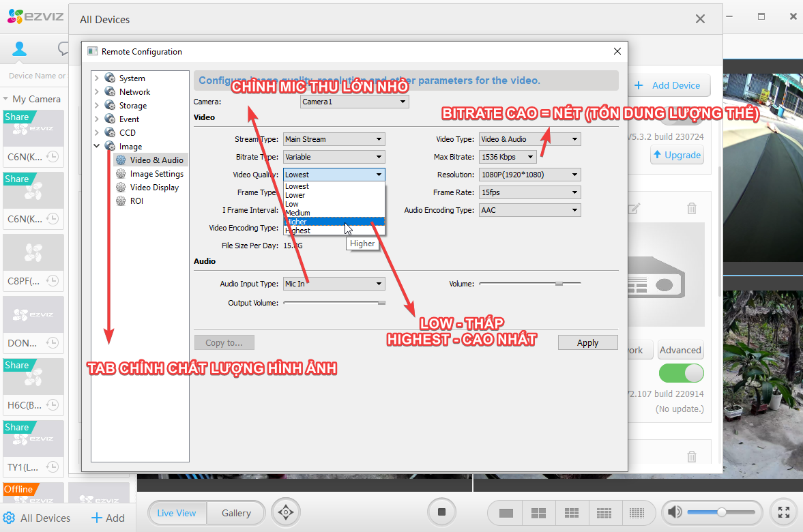803x532 pixels.
Task: Select nine-window grid layout icon
Action: click(x=572, y=513)
